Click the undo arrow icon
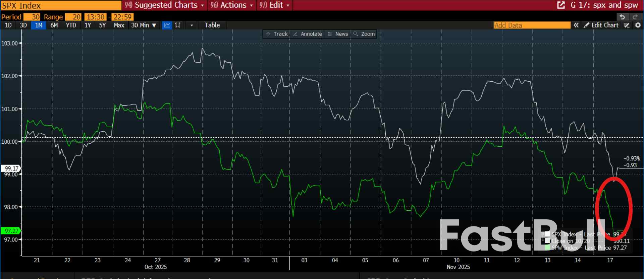The width and height of the screenshot is (644, 279). point(622,17)
